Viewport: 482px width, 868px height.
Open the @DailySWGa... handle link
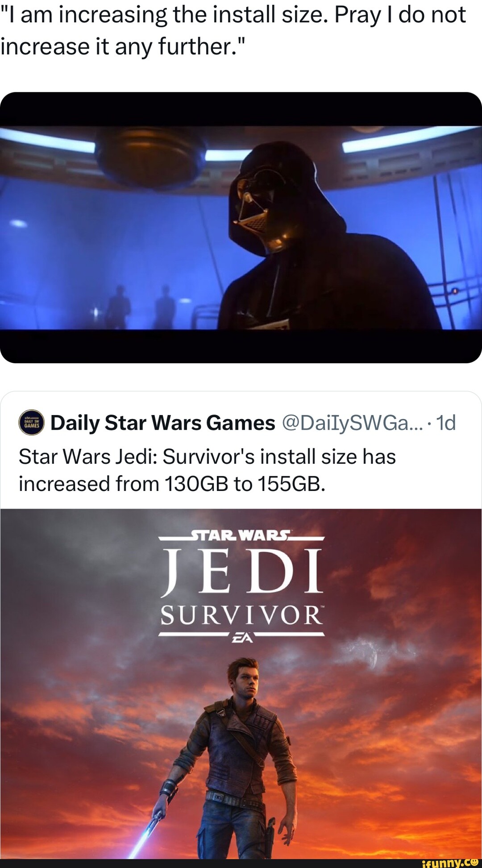[x=352, y=423]
